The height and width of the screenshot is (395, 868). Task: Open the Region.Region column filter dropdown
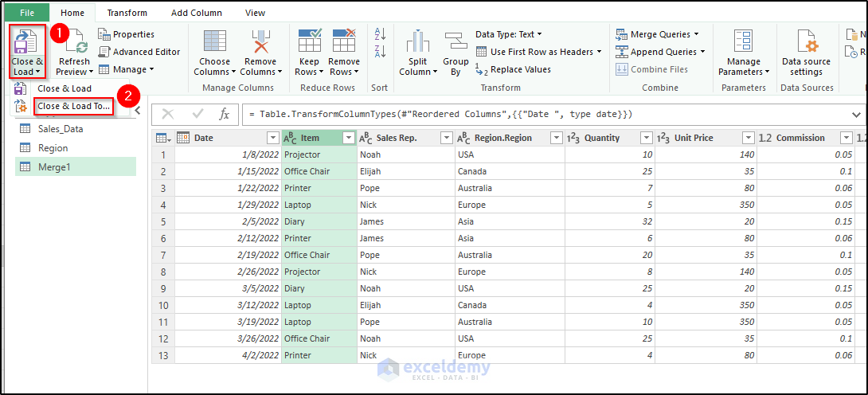tap(557, 138)
